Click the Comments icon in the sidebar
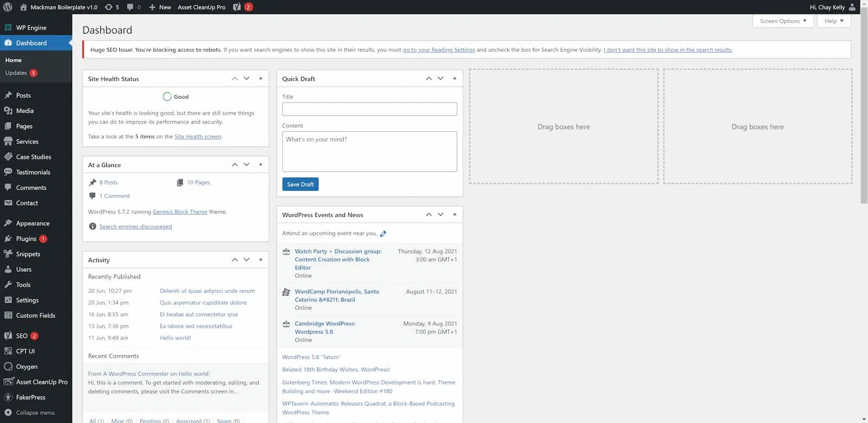868x423 pixels. (8, 188)
